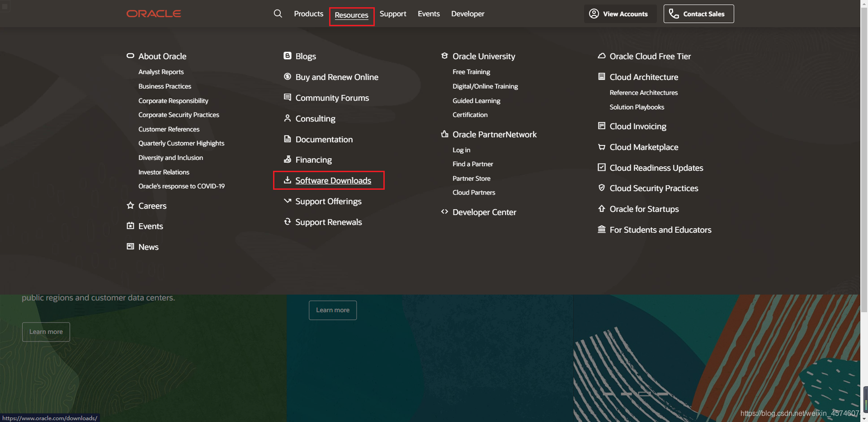
Task: Click the Contact Sales button
Action: [x=698, y=14]
